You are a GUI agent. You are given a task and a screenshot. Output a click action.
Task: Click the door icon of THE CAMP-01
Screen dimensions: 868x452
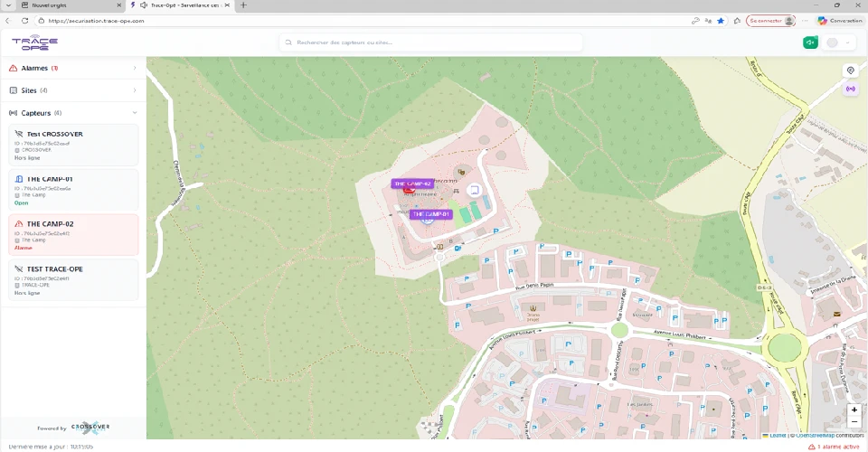19,179
